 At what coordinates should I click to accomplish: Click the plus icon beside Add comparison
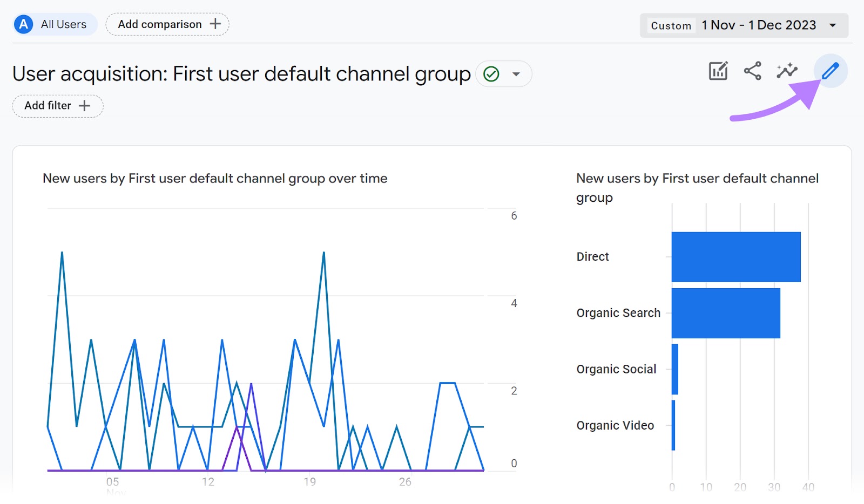(x=215, y=24)
